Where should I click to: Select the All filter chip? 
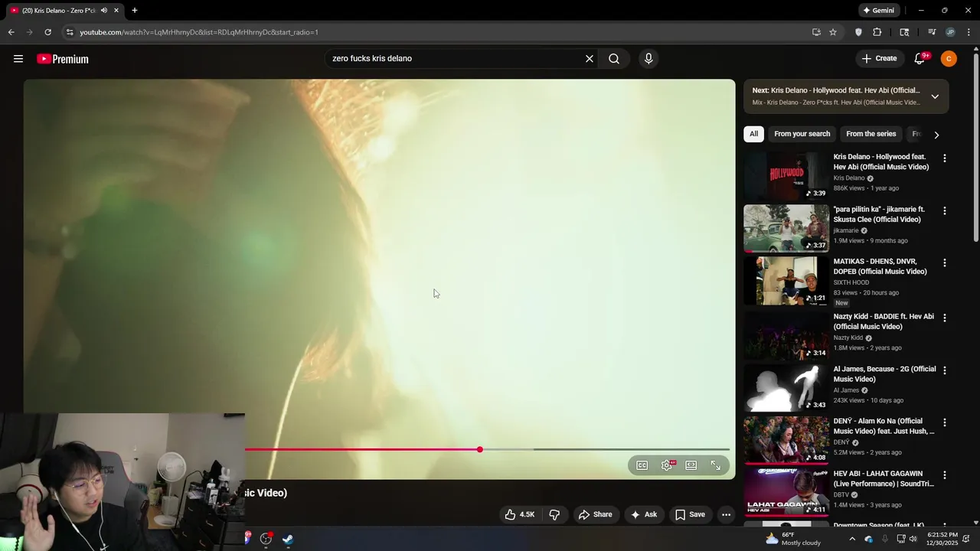tap(753, 134)
